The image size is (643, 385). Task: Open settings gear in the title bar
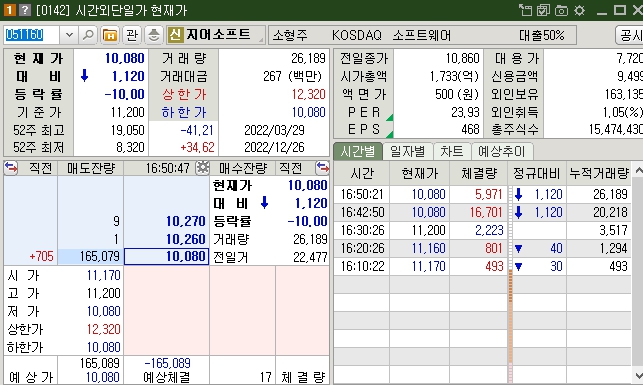click(x=579, y=10)
